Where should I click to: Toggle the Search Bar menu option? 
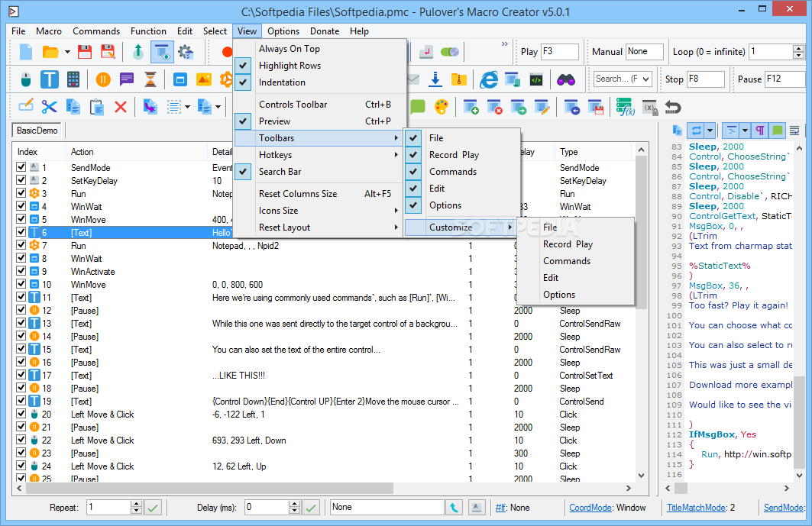(x=319, y=171)
